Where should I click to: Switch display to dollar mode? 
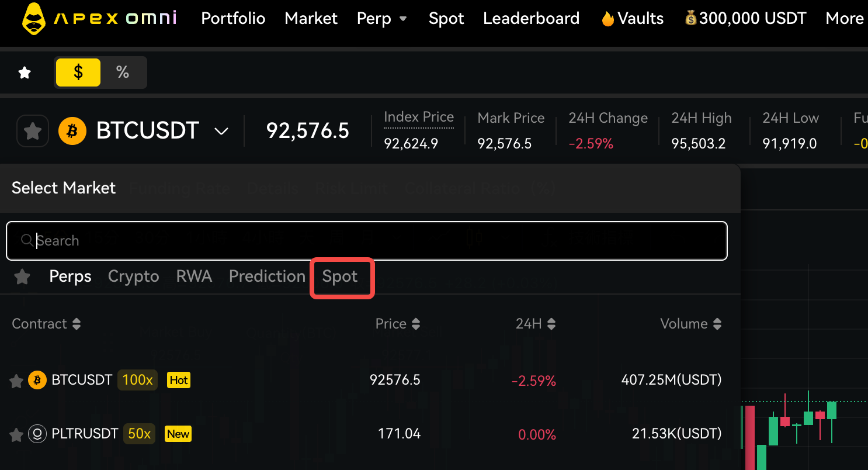point(78,72)
